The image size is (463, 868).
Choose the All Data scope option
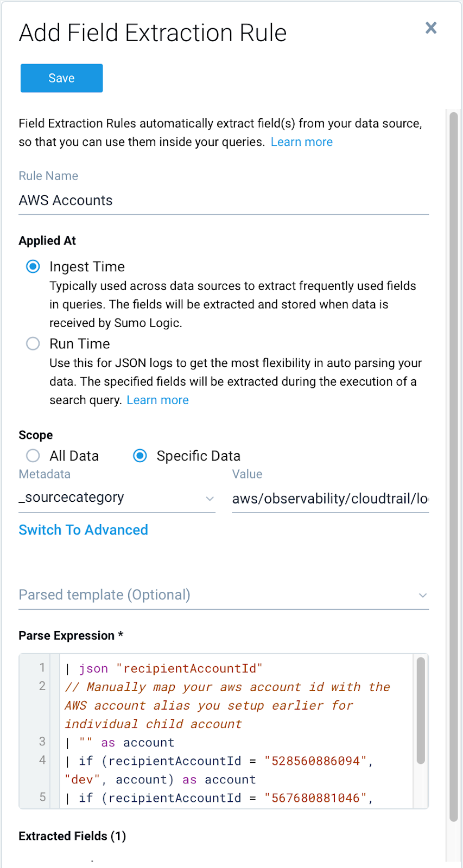(33, 456)
